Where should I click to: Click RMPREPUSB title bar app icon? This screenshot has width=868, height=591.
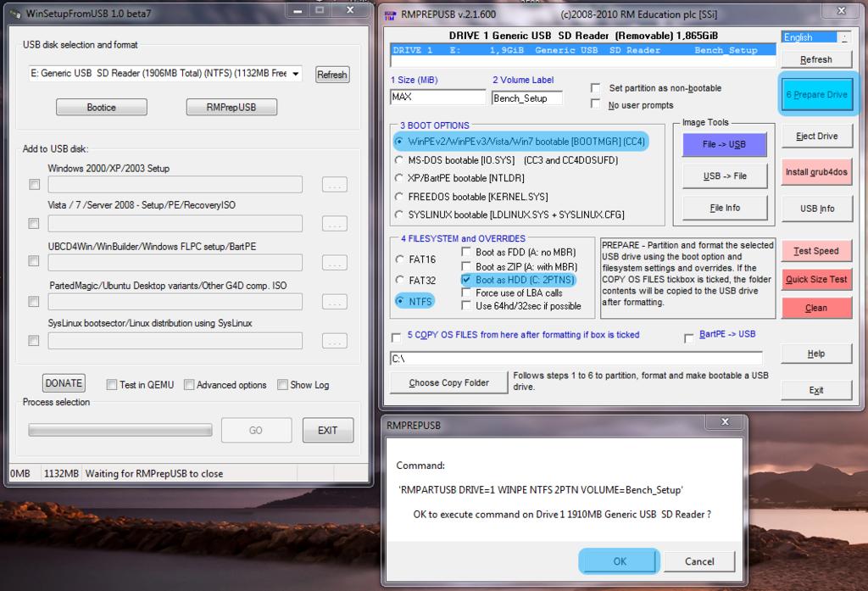pyautogui.click(x=390, y=15)
